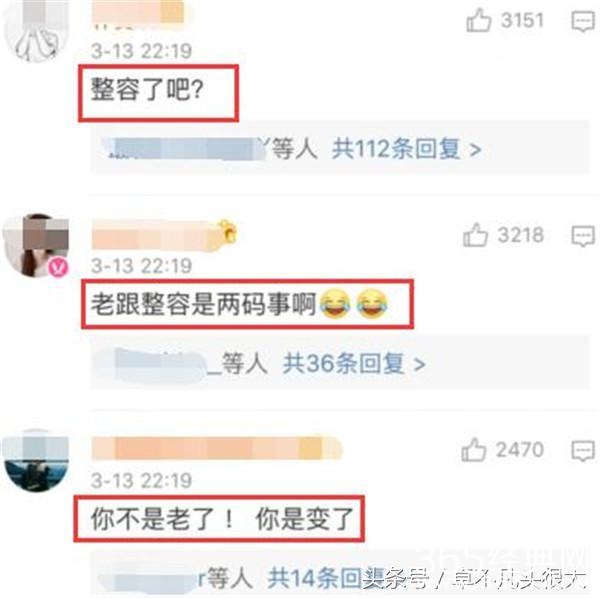Open the third commenter's blurred username
The width and height of the screenshot is (600, 598).
coord(217,448)
